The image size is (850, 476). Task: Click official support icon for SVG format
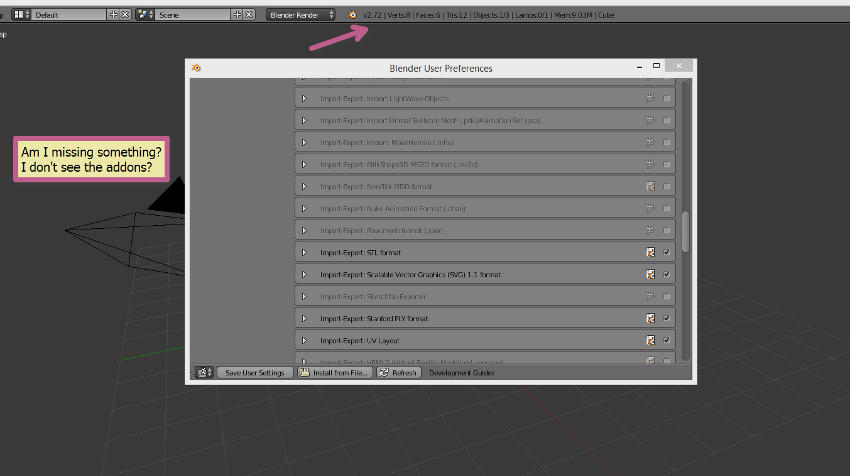(650, 274)
